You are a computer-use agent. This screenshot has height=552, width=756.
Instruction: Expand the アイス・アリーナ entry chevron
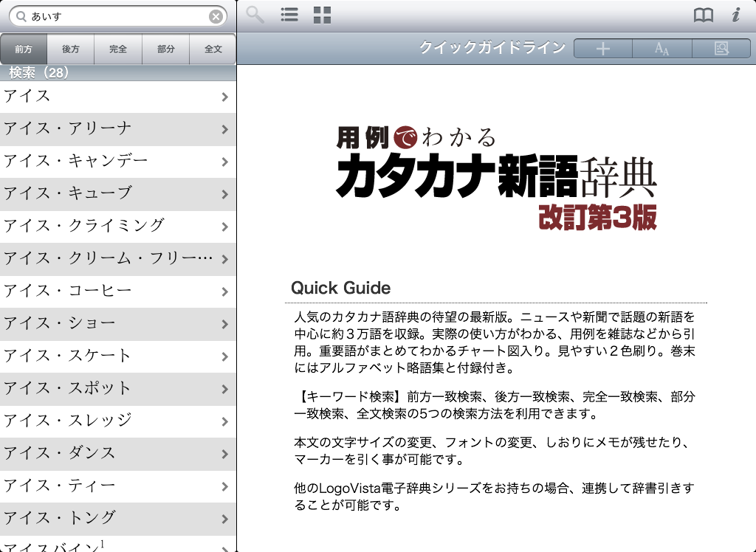click(224, 129)
